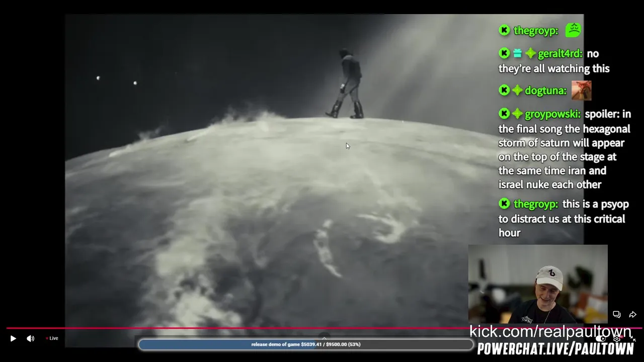Click "to distract us at this critical" line
Image resolution: width=644 pixels, height=362 pixels.
coord(562,219)
